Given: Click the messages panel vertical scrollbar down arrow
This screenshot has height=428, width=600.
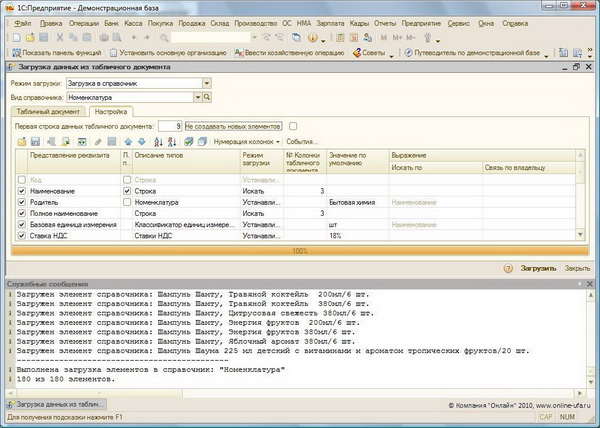Looking at the screenshot, I should (590, 382).
